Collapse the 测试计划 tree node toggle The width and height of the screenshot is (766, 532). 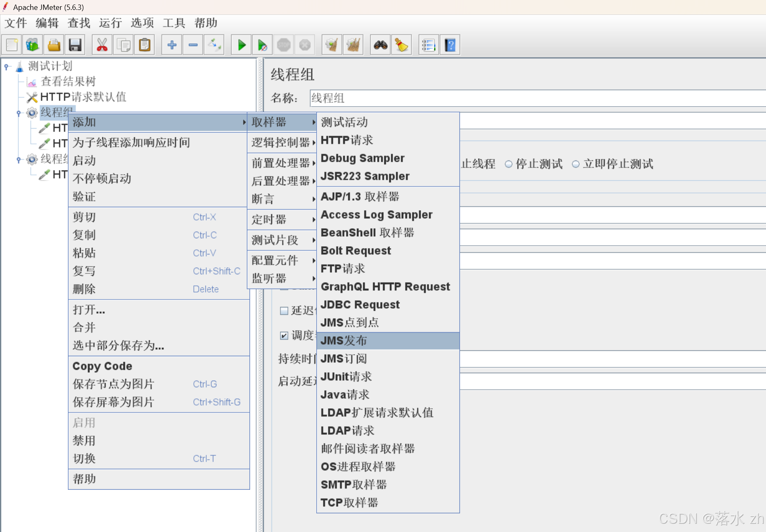tap(6, 66)
